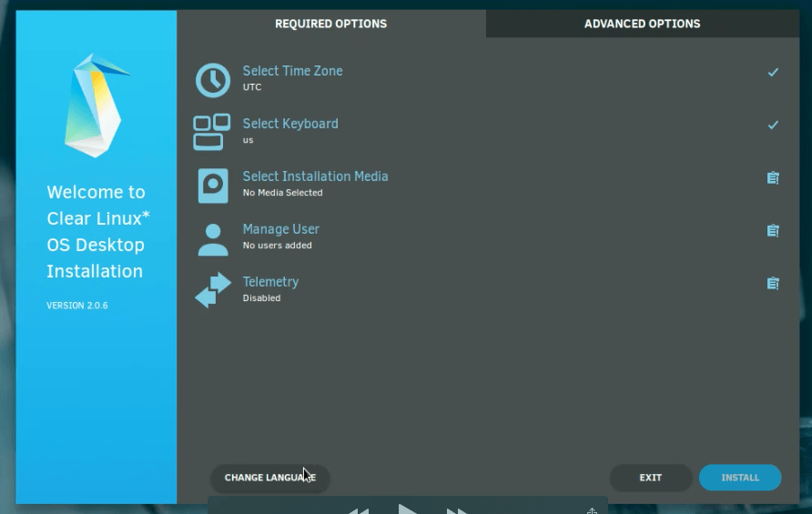812x514 pixels.
Task: Click the arrows icon for Telemetry
Action: coord(213,290)
